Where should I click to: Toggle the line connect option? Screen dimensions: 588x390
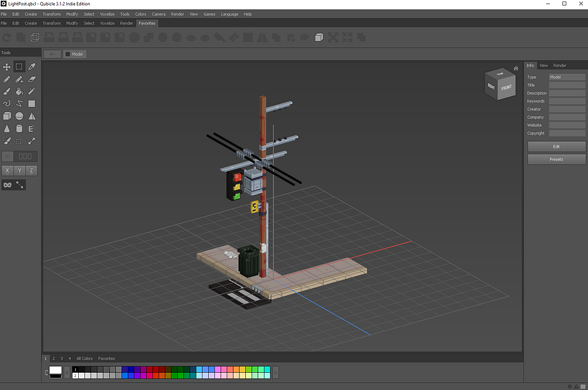pos(20,185)
